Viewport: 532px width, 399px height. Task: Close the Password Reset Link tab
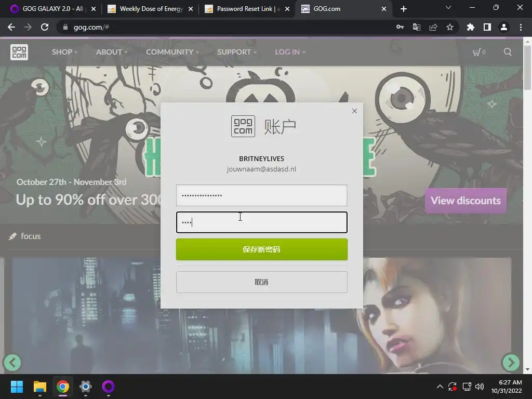point(287,9)
